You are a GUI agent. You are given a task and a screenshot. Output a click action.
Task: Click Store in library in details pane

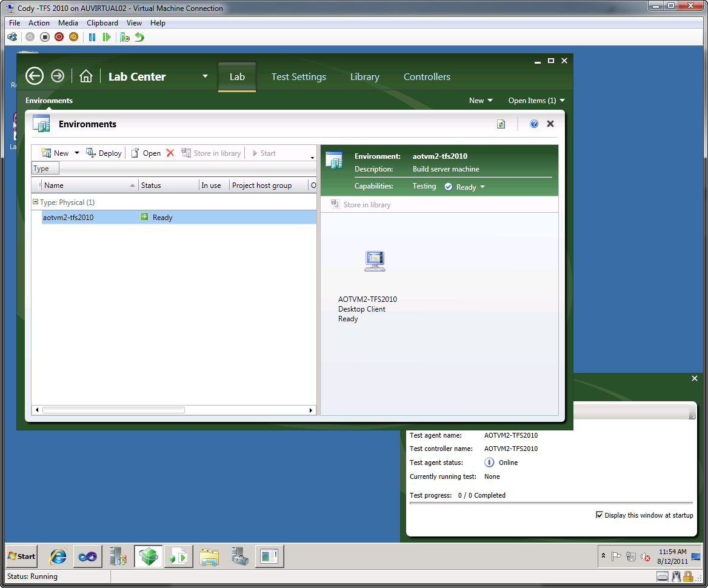361,204
